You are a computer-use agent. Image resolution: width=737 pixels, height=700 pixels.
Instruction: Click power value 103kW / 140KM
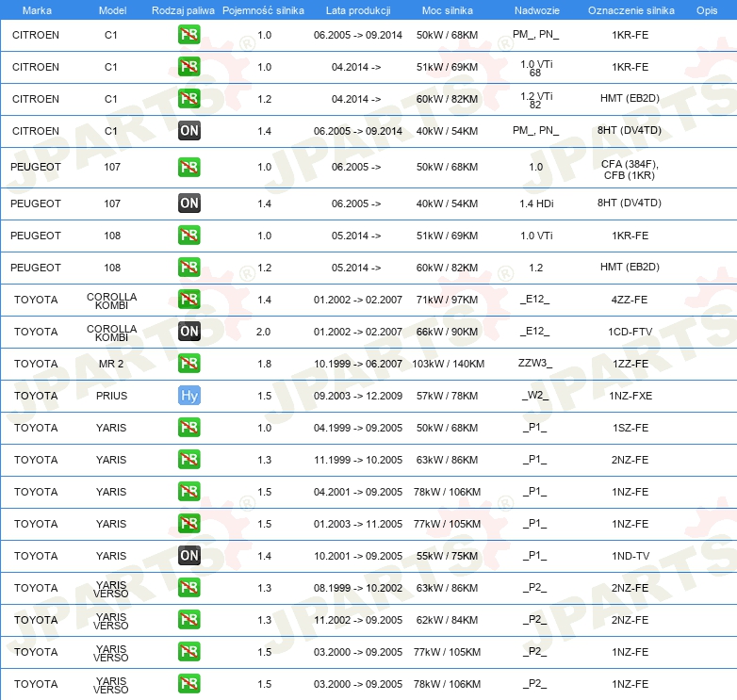[448, 364]
